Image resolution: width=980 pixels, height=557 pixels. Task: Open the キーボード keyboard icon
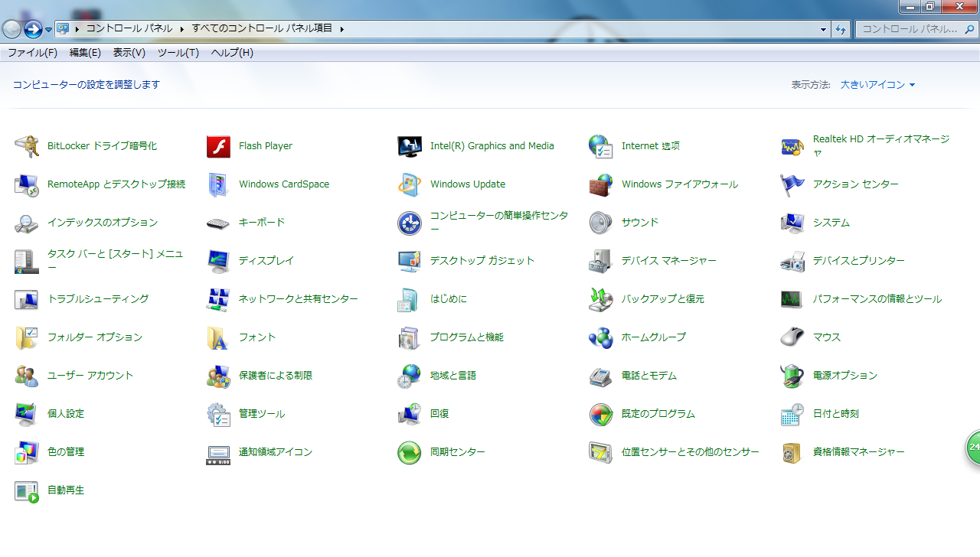pyautogui.click(x=218, y=223)
